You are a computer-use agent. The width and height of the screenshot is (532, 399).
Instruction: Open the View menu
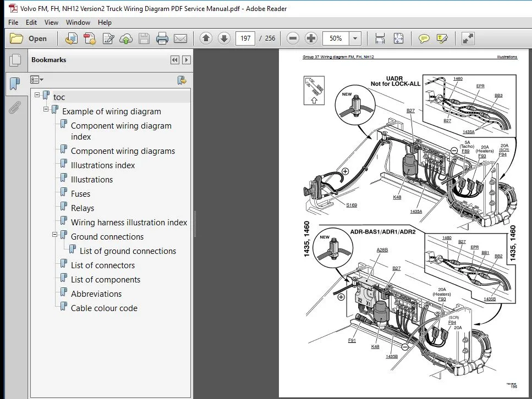51,23
